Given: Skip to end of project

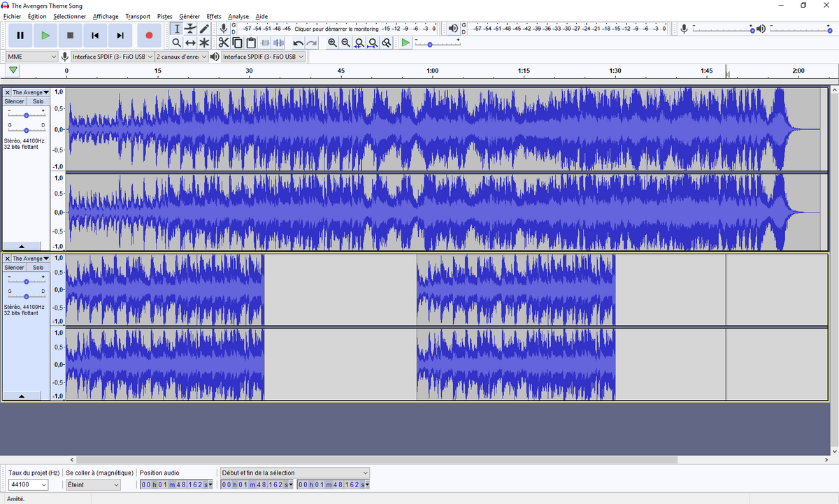Looking at the screenshot, I should pos(120,35).
